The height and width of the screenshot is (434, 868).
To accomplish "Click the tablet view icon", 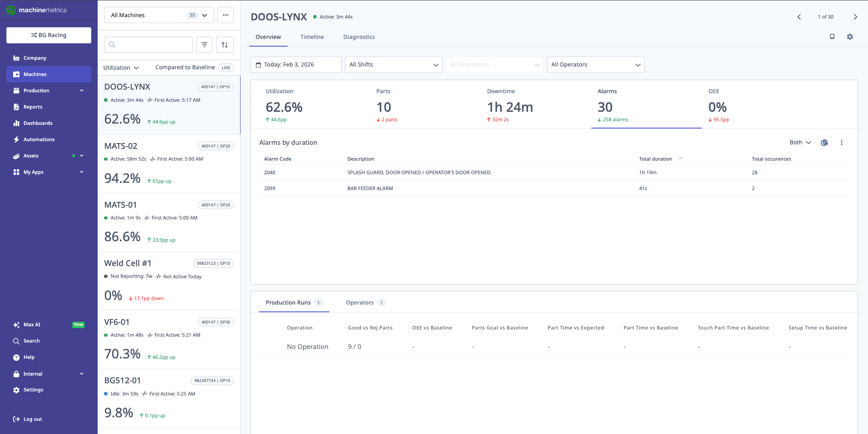I will (832, 37).
